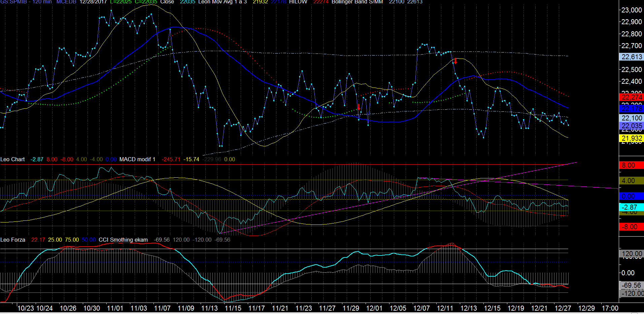Click the 11/29 date on the time axis
The image size is (644, 314).
(x=351, y=308)
